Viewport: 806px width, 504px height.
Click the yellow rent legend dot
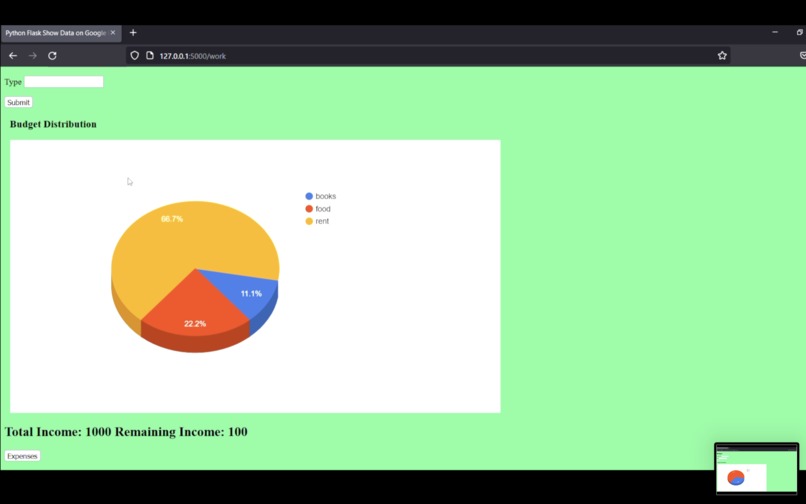tap(309, 221)
